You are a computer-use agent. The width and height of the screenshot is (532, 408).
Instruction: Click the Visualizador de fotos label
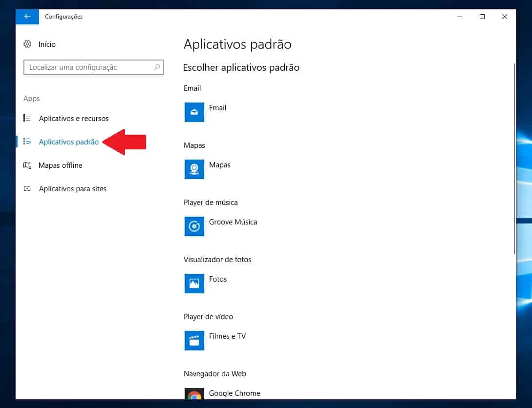(x=217, y=260)
